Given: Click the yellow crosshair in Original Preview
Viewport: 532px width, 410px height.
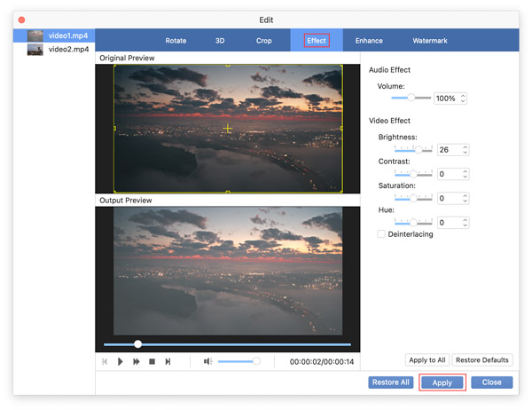Looking at the screenshot, I should 228,128.
